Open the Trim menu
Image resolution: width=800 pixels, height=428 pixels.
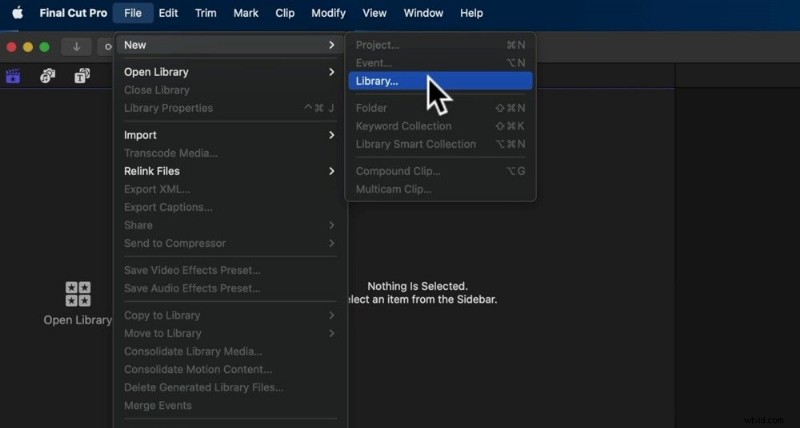click(206, 13)
